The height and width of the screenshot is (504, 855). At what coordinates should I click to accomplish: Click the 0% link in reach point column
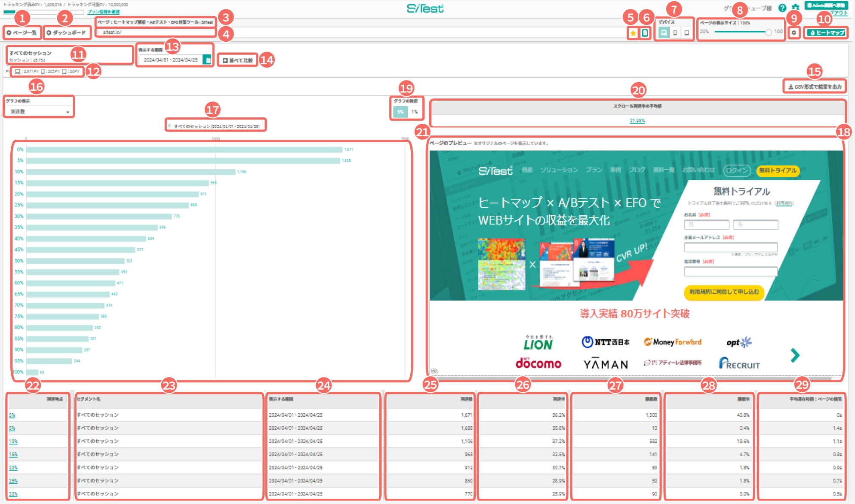(x=12, y=415)
